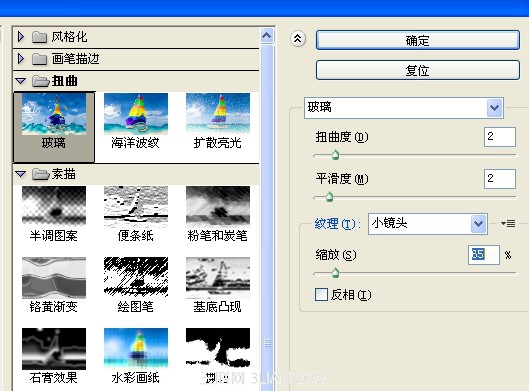
Task: Click the 扭曲 category label
Action: coord(64,81)
